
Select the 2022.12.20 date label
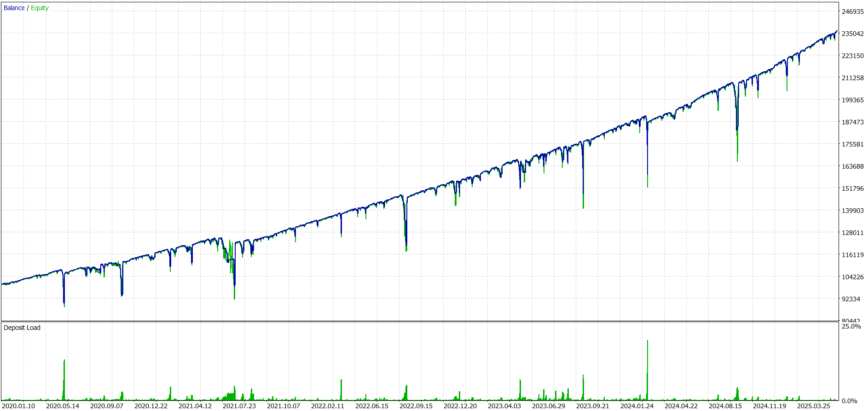point(460,406)
